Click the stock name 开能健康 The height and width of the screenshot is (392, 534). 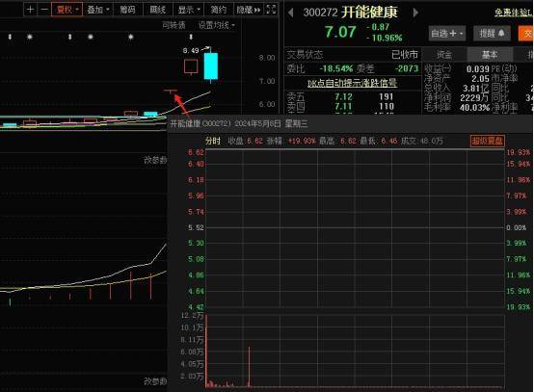[x=369, y=13]
